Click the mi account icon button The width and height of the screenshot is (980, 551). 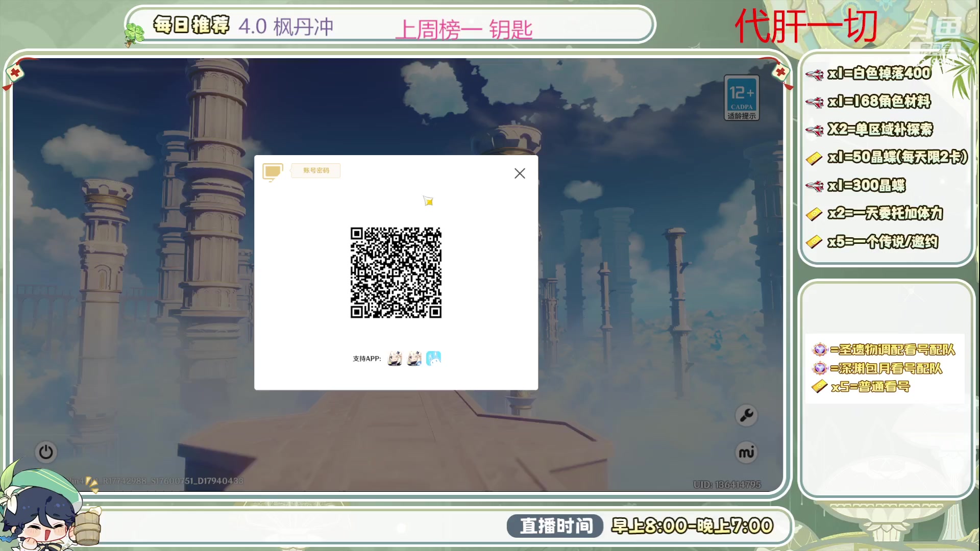746,453
